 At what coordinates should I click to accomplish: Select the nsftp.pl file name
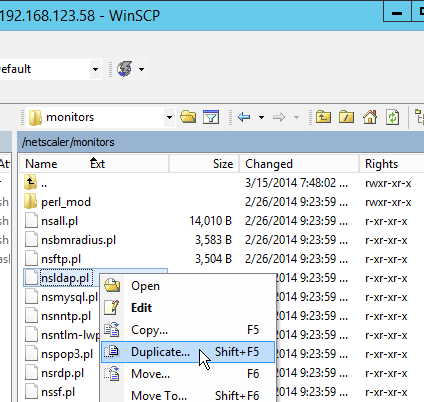tap(61, 259)
